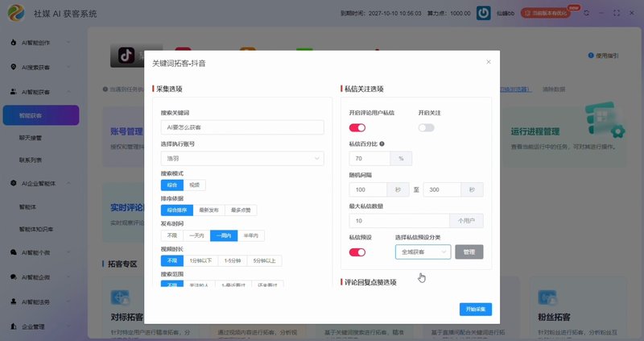Image resolution: width=644 pixels, height=341 pixels.
Task: Close the 关键词拓客-抖音 dialog
Action: click(489, 62)
